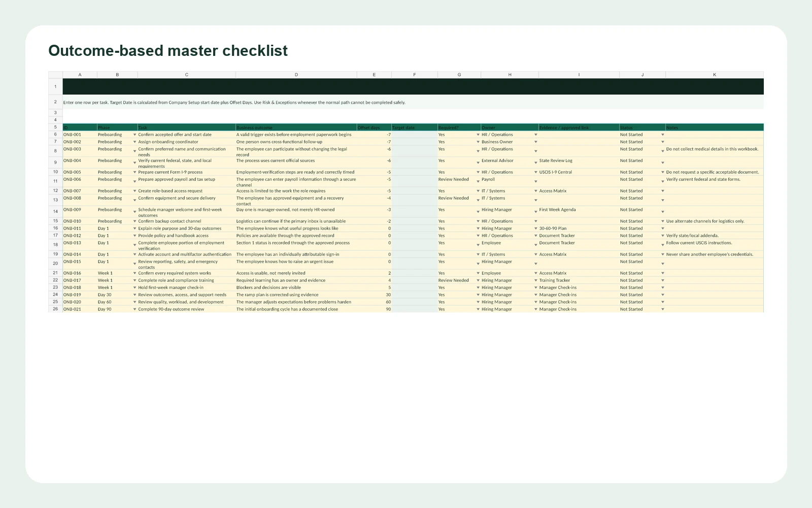Open Owner dropdown arrow for External Advisor
Image resolution: width=812 pixels, height=508 pixels.
(535, 163)
